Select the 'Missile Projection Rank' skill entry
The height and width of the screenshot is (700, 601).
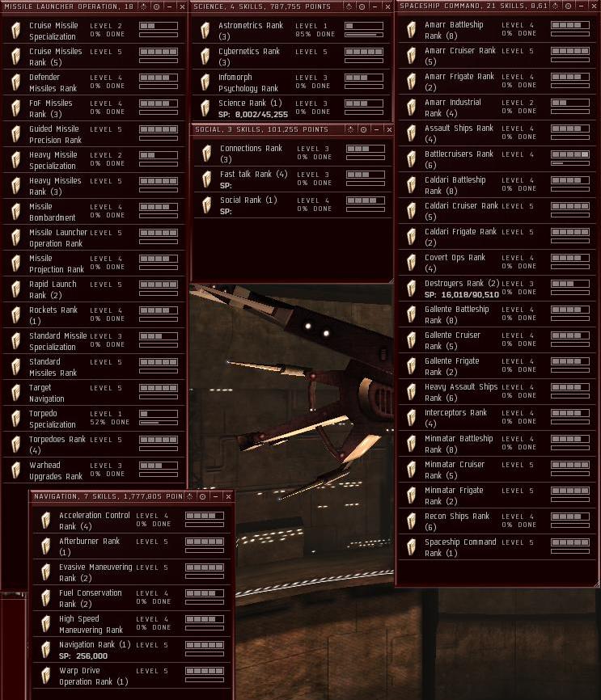94,264
